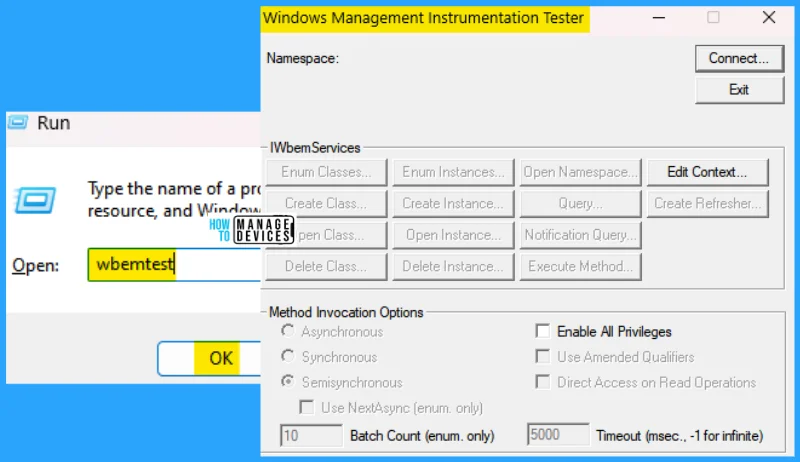Toggle Direct Access on Read Operations
Screen dimensions: 800x462
pos(543,382)
